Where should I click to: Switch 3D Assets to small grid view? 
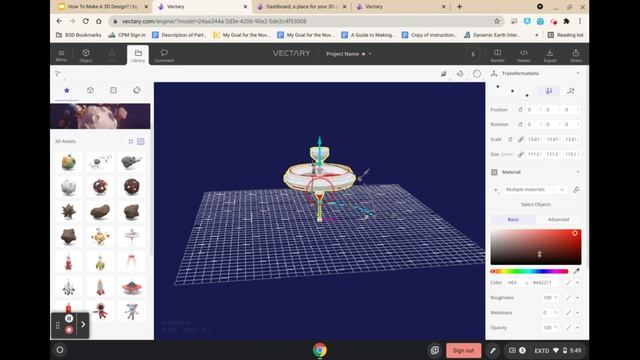click(131, 142)
